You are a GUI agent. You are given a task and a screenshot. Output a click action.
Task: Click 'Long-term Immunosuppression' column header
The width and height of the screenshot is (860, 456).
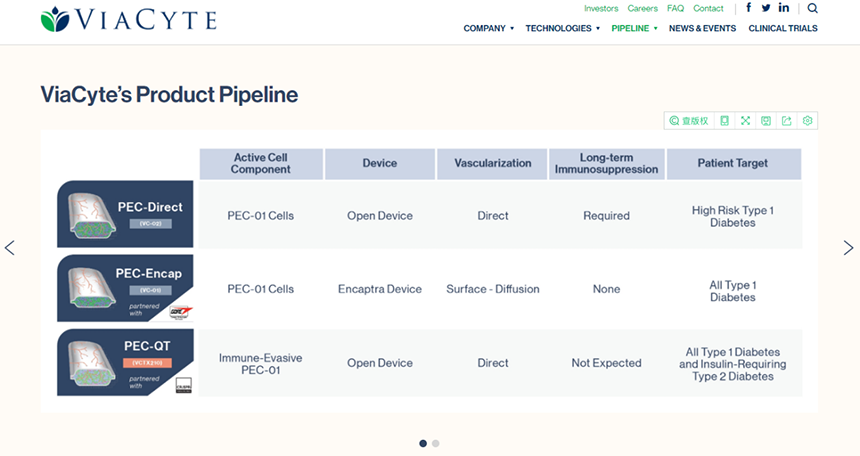pyautogui.click(x=607, y=164)
